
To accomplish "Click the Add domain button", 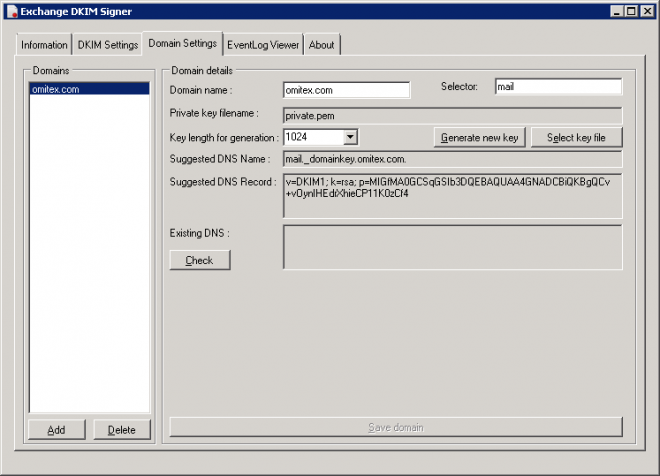I will click(x=56, y=430).
